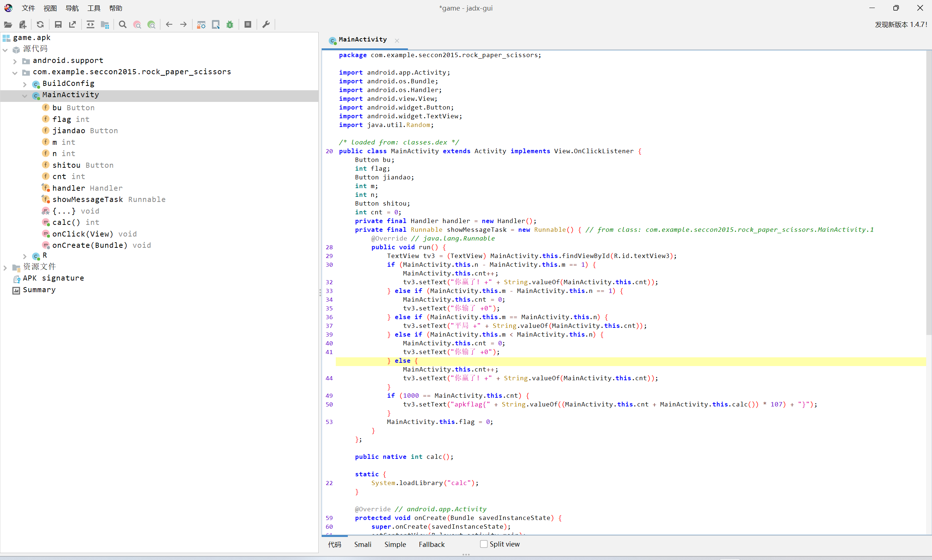Expand the 资源文件 resources node
Screen dimensions: 932x560
(x=5, y=267)
